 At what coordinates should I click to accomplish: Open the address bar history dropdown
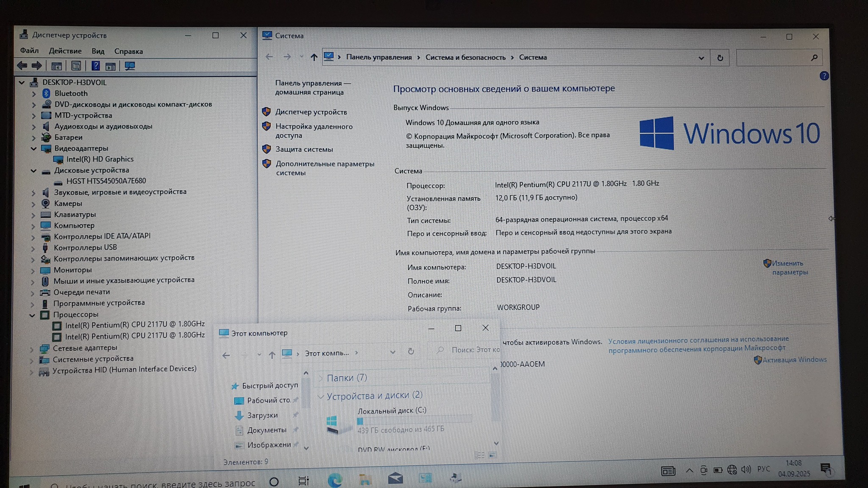(701, 58)
